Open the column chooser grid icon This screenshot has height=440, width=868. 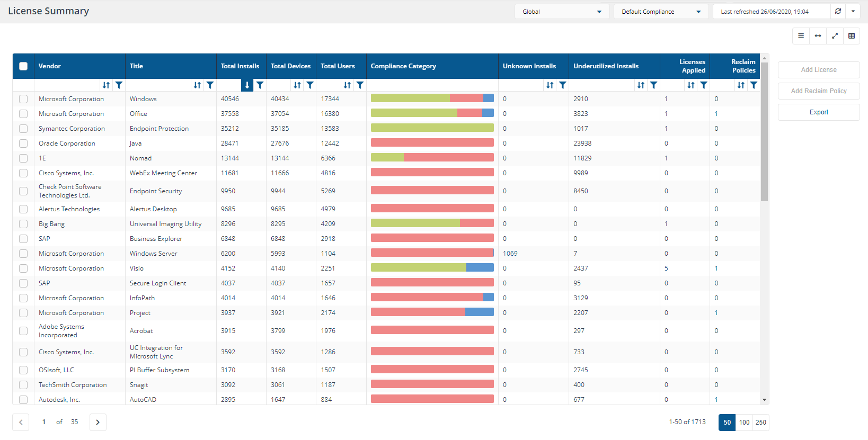click(852, 36)
